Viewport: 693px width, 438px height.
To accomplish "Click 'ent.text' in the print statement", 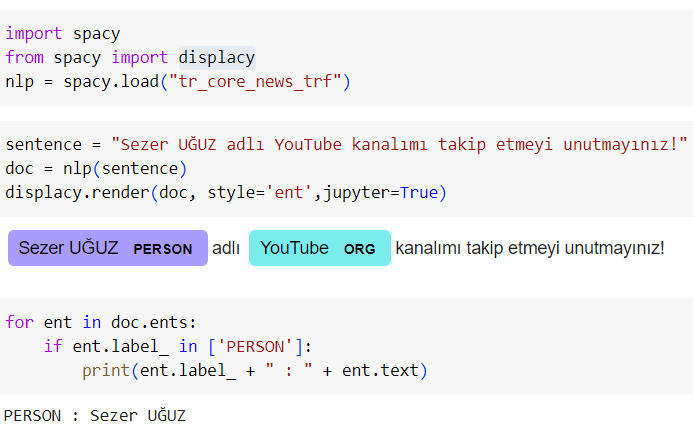I will pyautogui.click(x=381, y=370).
